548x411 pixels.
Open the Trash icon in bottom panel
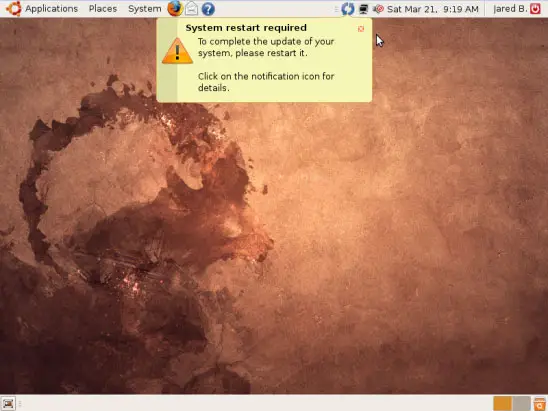540,404
